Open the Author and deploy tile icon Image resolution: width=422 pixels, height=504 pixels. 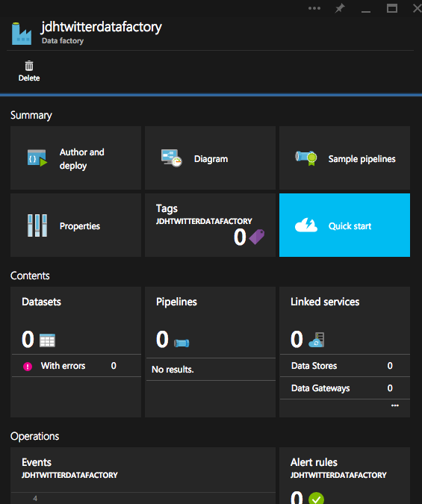[37, 158]
